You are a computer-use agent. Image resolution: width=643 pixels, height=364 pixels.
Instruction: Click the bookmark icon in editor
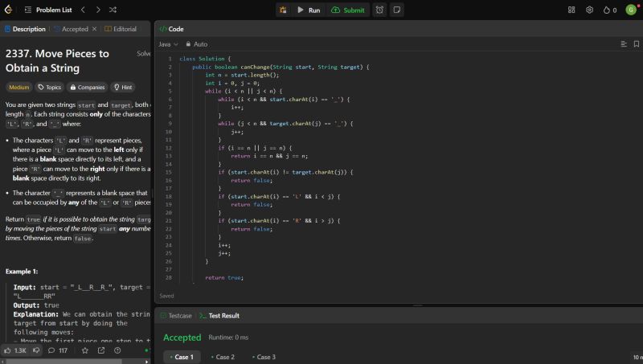(636, 44)
